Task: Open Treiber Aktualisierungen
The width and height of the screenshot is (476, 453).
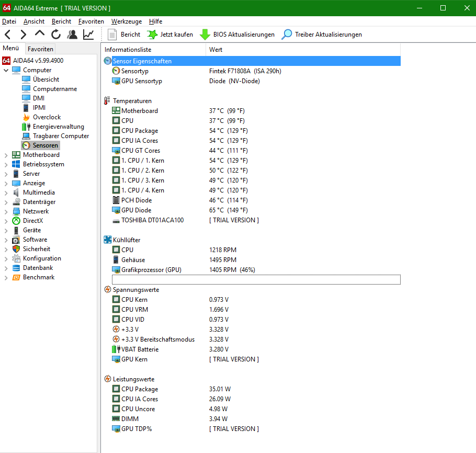Action: [322, 35]
